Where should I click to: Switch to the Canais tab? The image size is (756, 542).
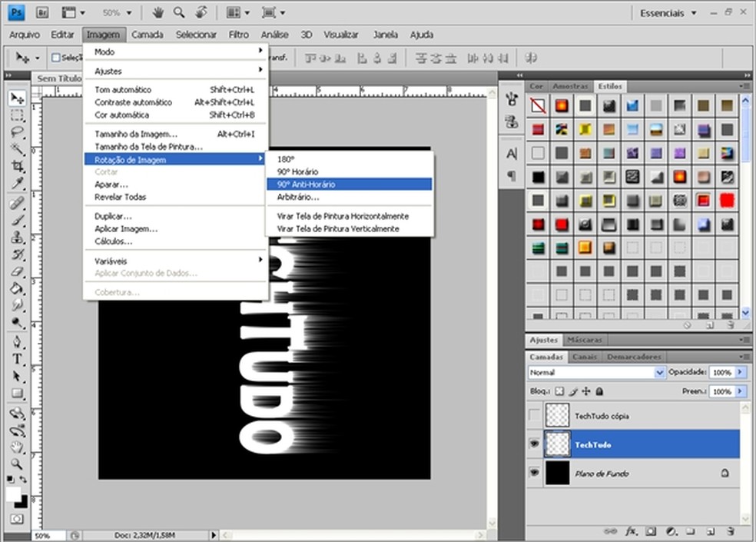coord(585,357)
